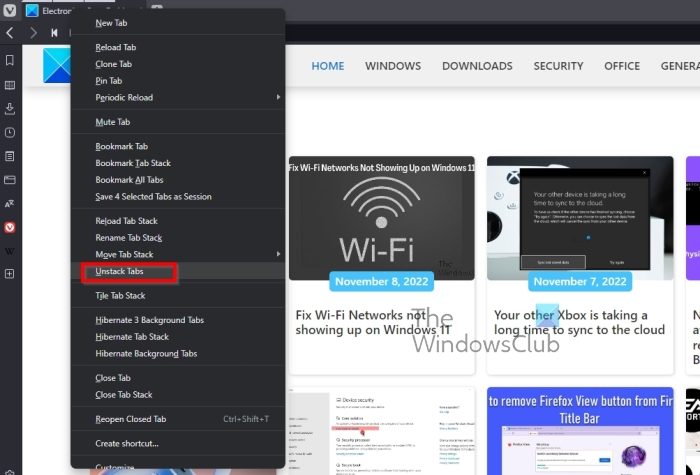
Task: Select Rename Tab Stack
Action: pyautogui.click(x=178, y=238)
